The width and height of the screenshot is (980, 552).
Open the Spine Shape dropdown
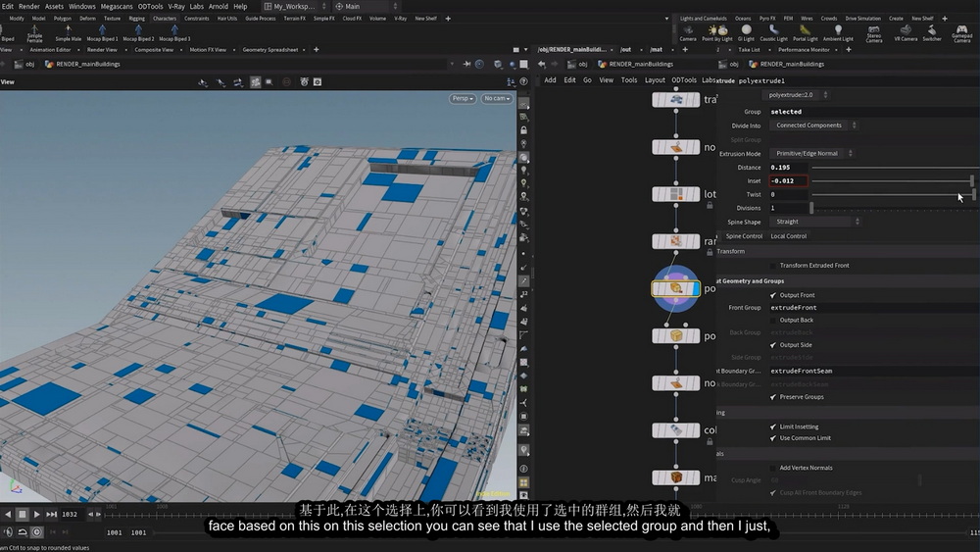816,222
